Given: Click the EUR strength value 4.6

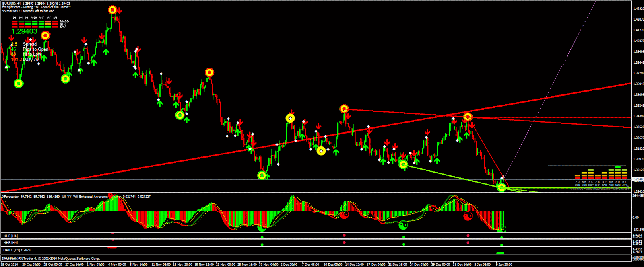Looking at the screenshot, I should (584, 182).
